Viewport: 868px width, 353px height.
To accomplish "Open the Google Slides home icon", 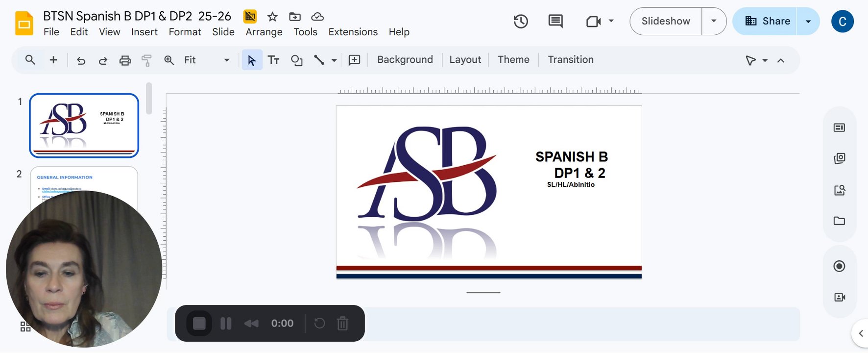I will pos(24,24).
